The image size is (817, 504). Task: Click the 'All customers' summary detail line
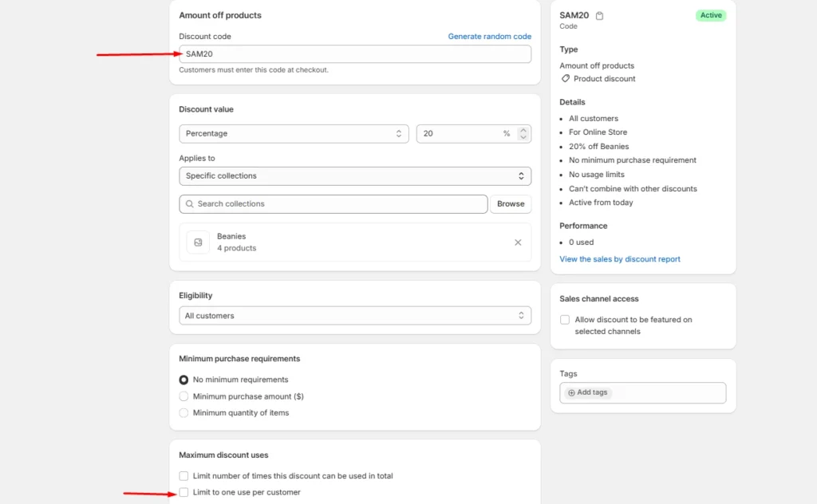(x=593, y=119)
